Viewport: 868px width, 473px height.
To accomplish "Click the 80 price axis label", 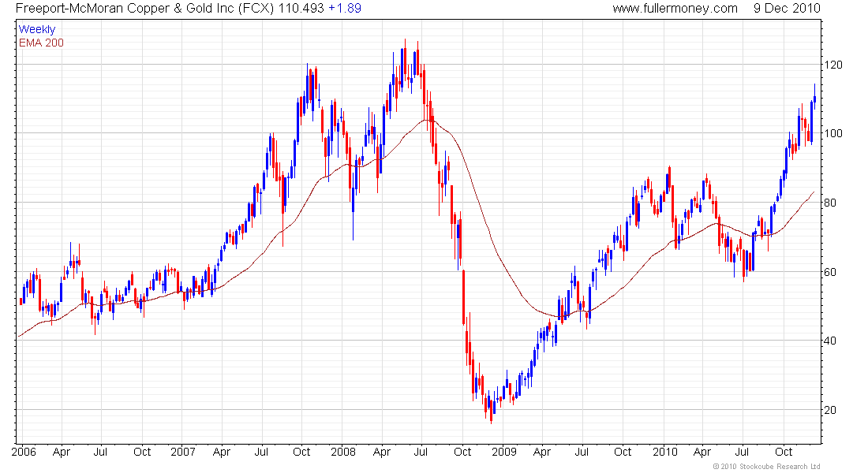I will (830, 203).
